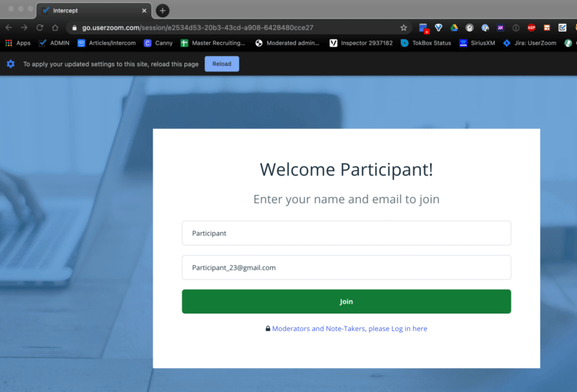The width and height of the screenshot is (577, 392).
Task: Open the Apps bookmarks shortcut
Action: (18, 43)
